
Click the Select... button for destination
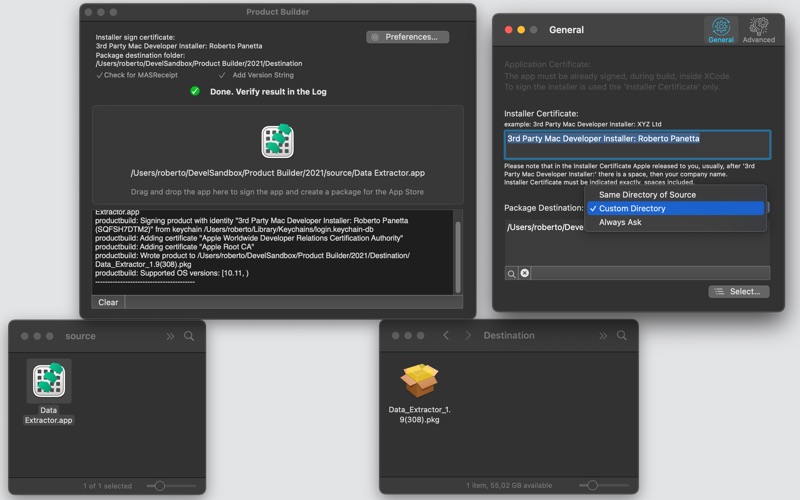739,291
